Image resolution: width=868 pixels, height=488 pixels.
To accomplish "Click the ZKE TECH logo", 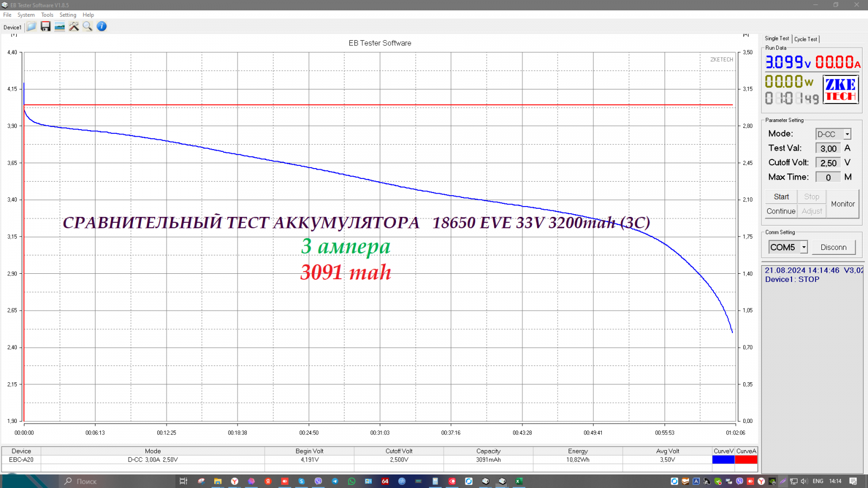I will click(x=840, y=90).
